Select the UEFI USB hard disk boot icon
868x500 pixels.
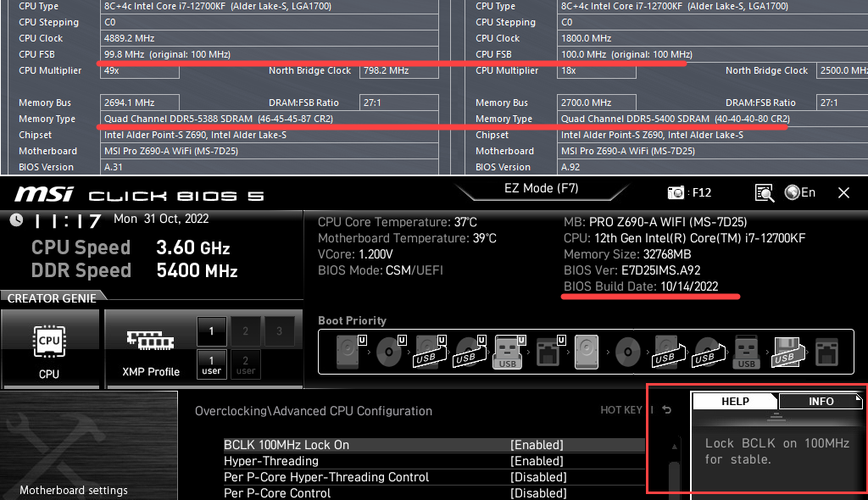pos(431,351)
